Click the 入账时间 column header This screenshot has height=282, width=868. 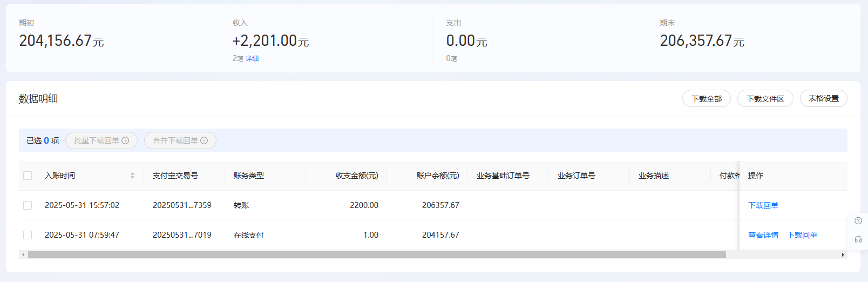60,176
